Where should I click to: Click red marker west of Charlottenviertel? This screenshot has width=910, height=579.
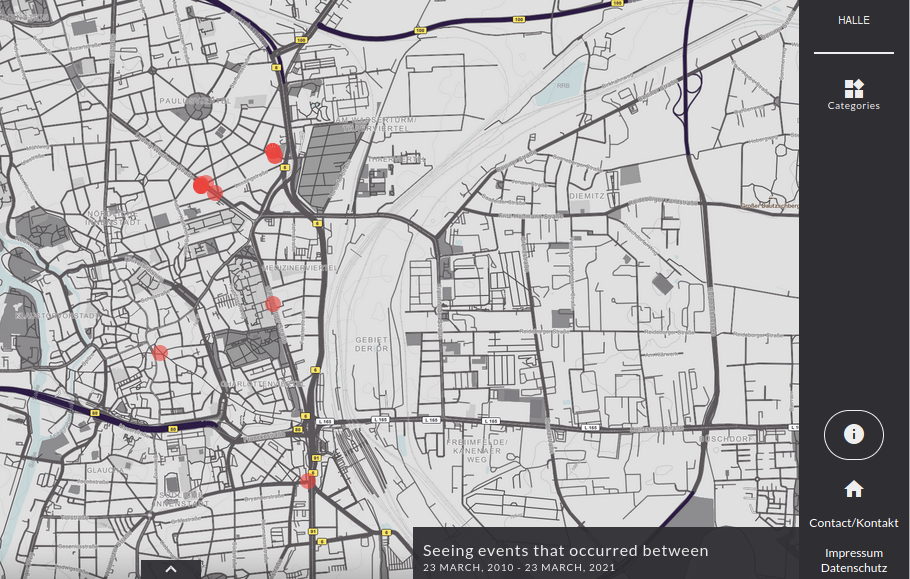[160, 352]
